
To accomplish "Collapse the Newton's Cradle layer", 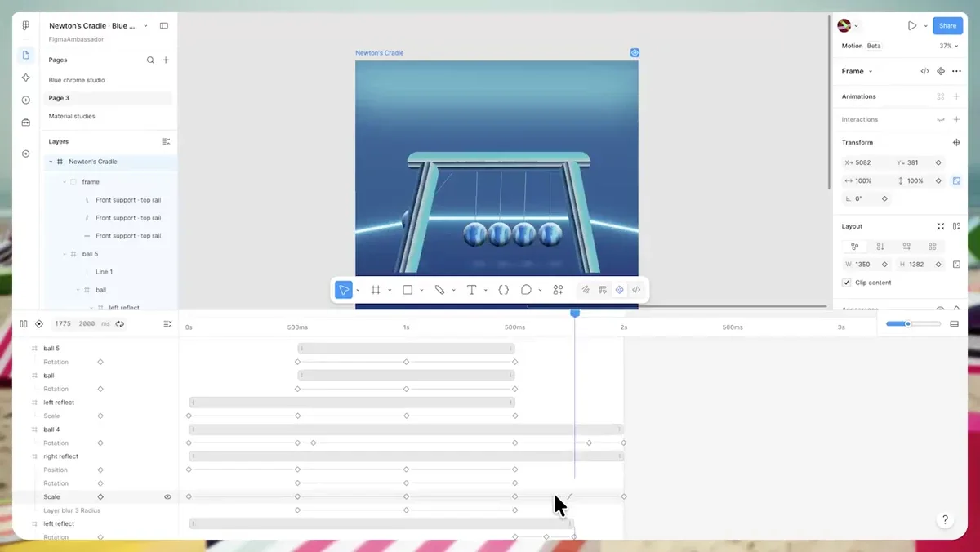I will (x=51, y=162).
